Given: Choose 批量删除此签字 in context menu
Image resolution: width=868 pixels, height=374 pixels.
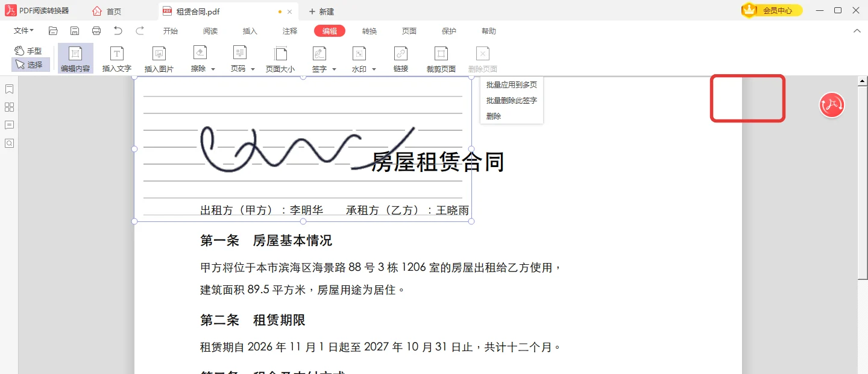Looking at the screenshot, I should 511,101.
